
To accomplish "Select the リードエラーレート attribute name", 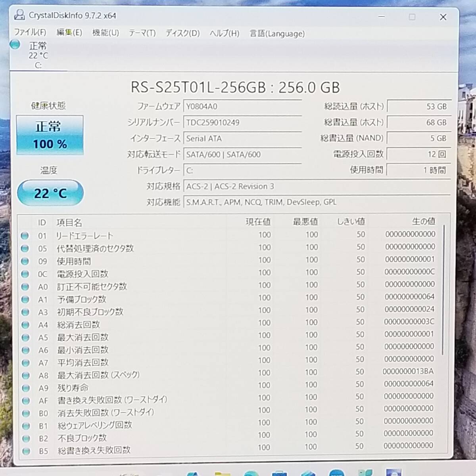I will coord(84,236).
